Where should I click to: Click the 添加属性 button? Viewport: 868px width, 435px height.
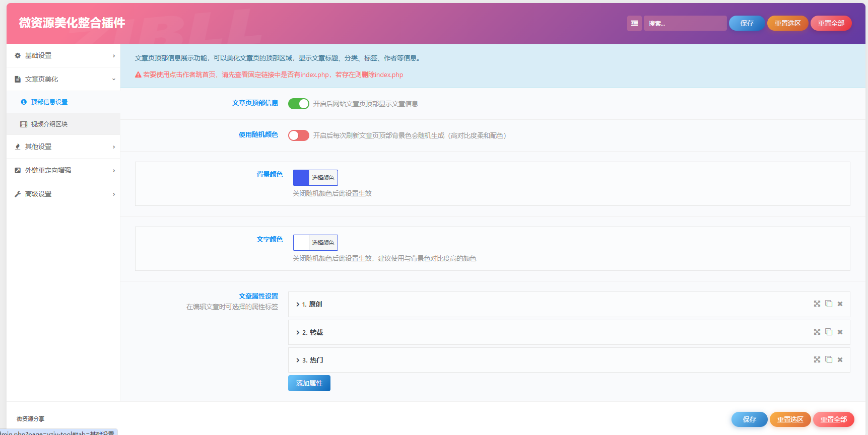coord(309,383)
